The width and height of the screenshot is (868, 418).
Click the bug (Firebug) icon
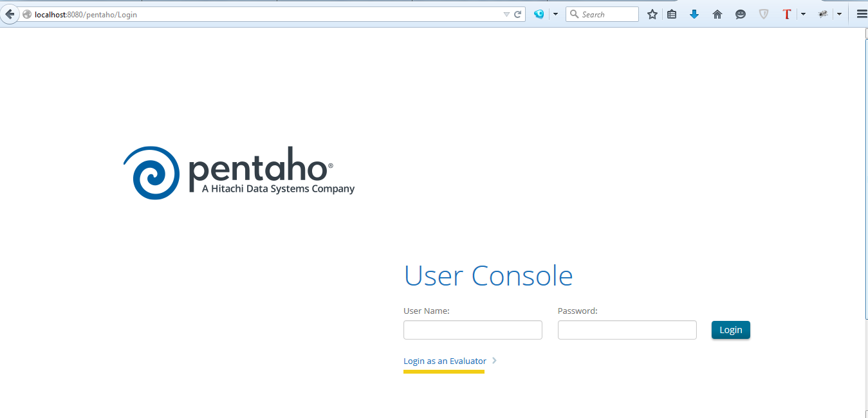[823, 14]
